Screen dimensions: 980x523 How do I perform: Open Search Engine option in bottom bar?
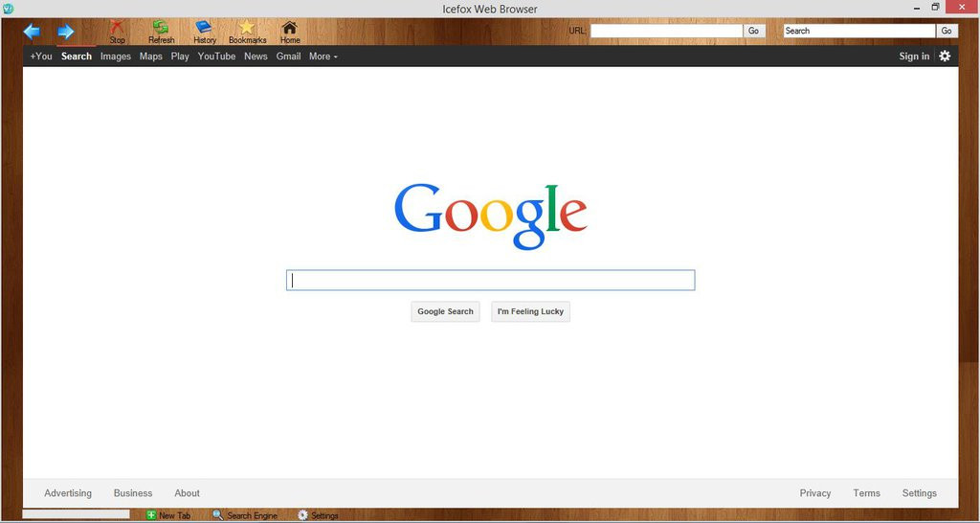click(245, 515)
